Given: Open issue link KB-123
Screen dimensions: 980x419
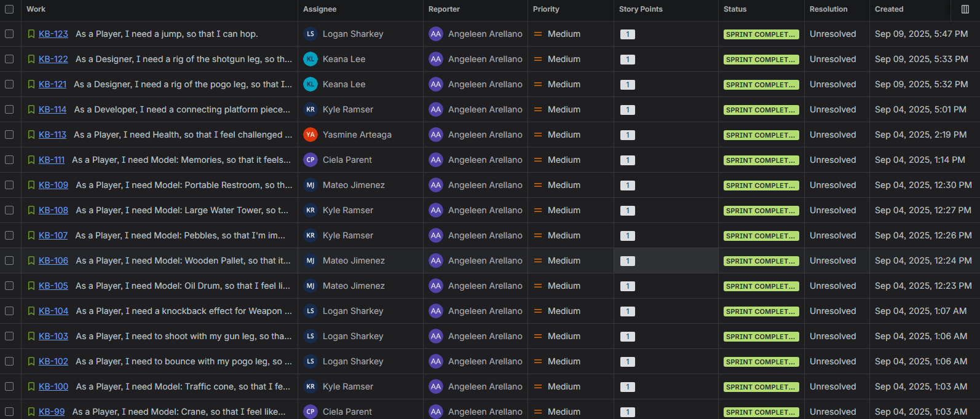Looking at the screenshot, I should [x=53, y=34].
